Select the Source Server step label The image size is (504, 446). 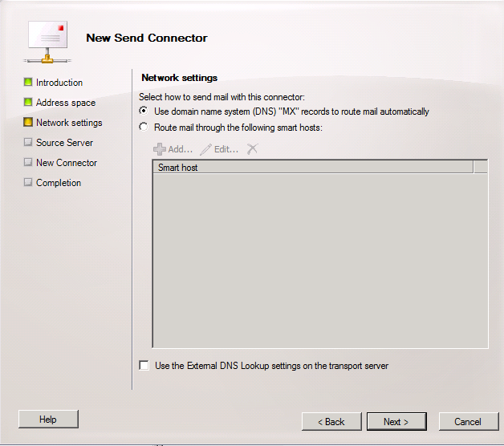(64, 142)
